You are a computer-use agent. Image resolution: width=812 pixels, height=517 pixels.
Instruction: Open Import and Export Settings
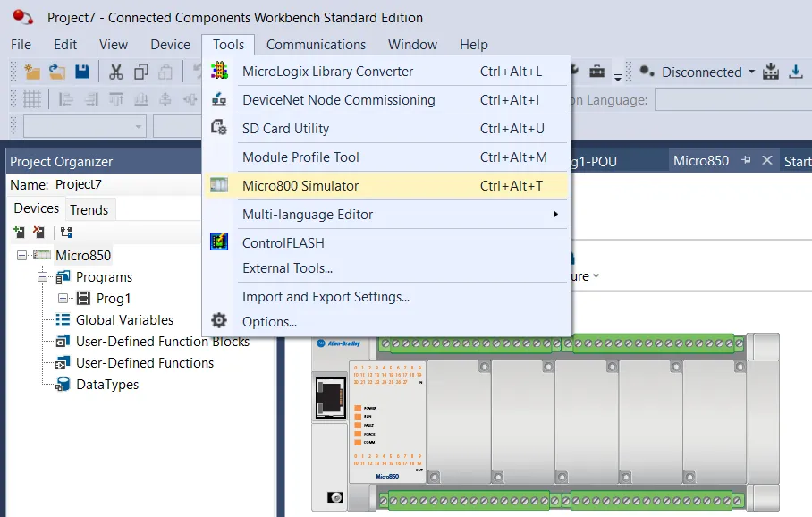point(387,296)
